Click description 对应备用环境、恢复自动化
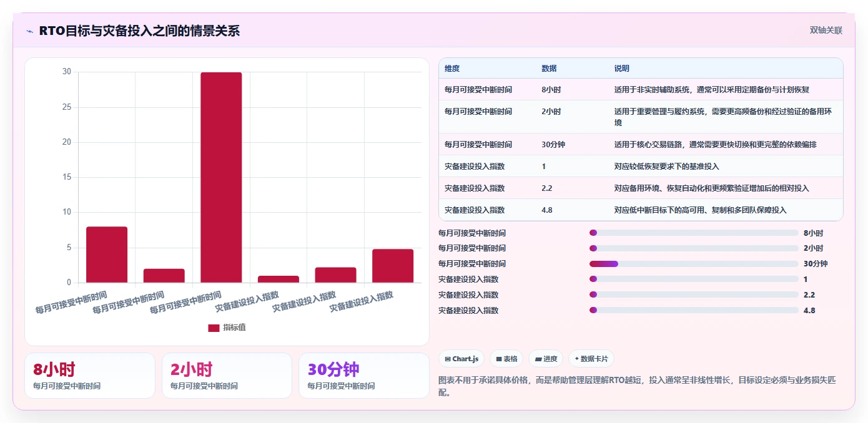Image resolution: width=868 pixels, height=423 pixels. click(712, 188)
